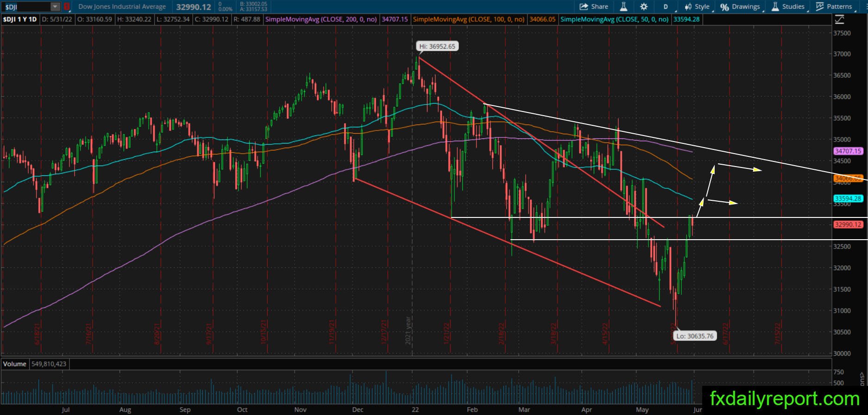Select the 50 SMA value label 33594.28 on axis
Image resolution: width=868 pixels, height=415 pixels.
pos(848,198)
